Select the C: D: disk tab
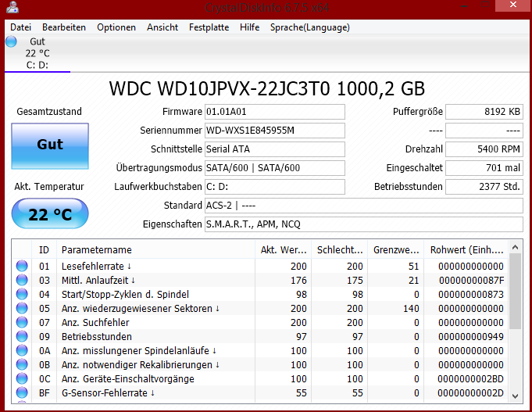The width and height of the screenshot is (532, 412). 37,53
